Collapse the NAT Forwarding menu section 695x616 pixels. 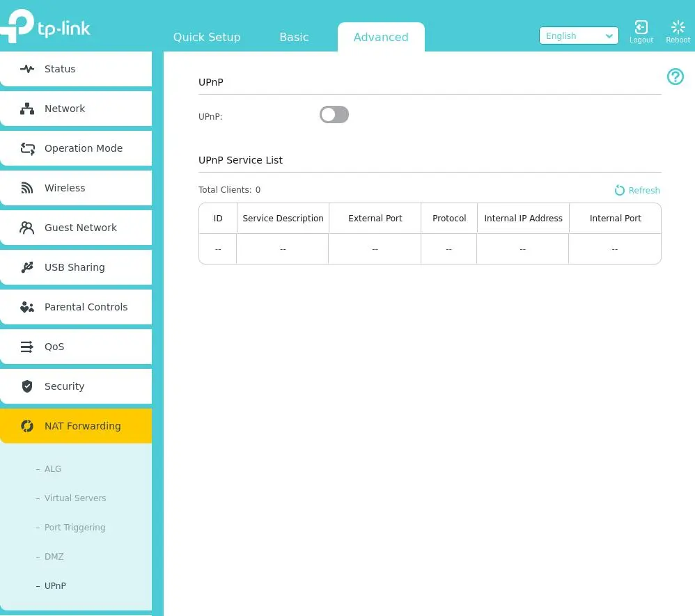(x=76, y=426)
